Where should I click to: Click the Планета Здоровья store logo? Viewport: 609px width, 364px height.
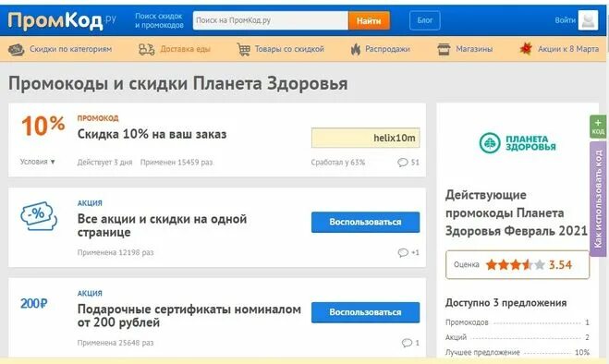click(518, 143)
